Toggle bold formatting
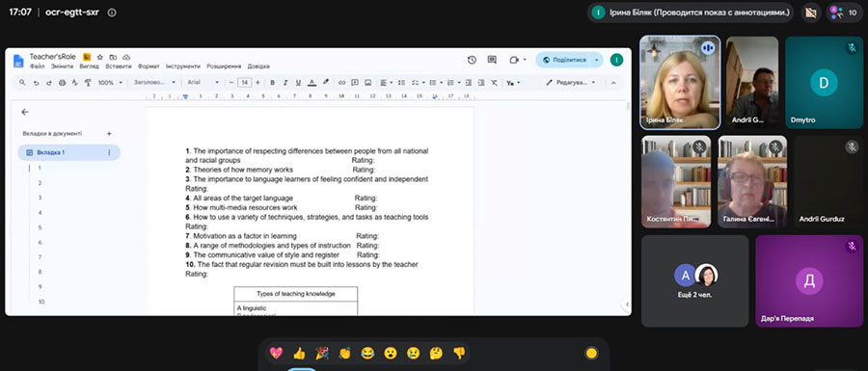Image resolution: width=868 pixels, height=371 pixels. click(272, 82)
